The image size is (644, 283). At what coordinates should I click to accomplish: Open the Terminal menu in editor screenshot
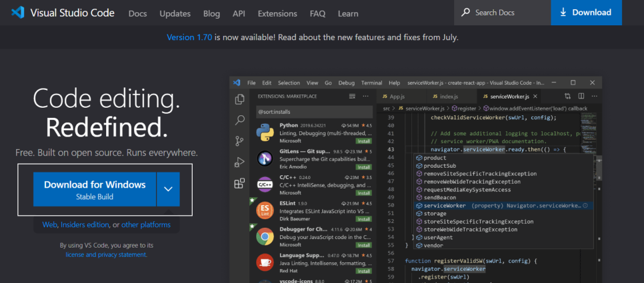pos(372,83)
